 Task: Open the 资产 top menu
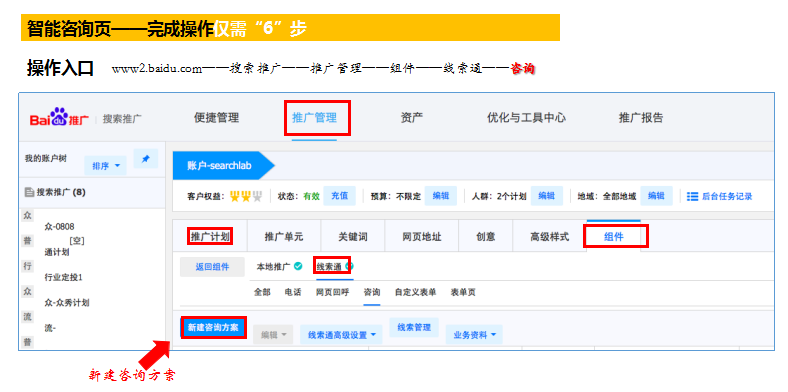coord(412,118)
